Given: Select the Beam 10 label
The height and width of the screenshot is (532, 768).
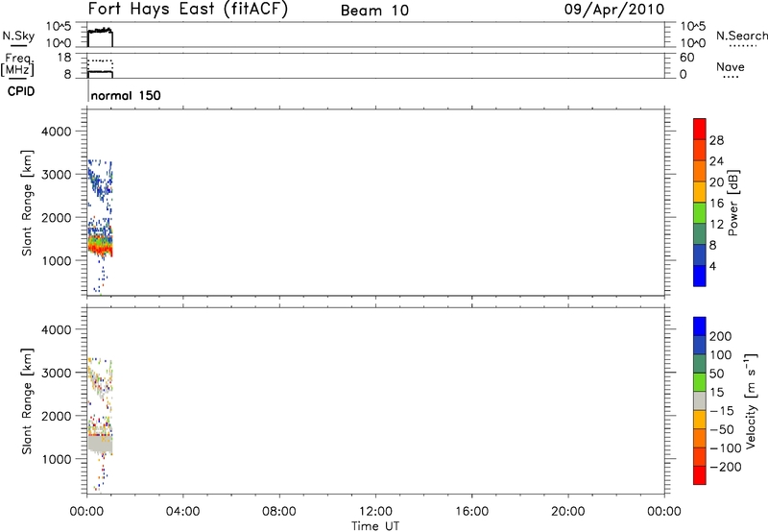Looking at the screenshot, I should coord(374,11).
